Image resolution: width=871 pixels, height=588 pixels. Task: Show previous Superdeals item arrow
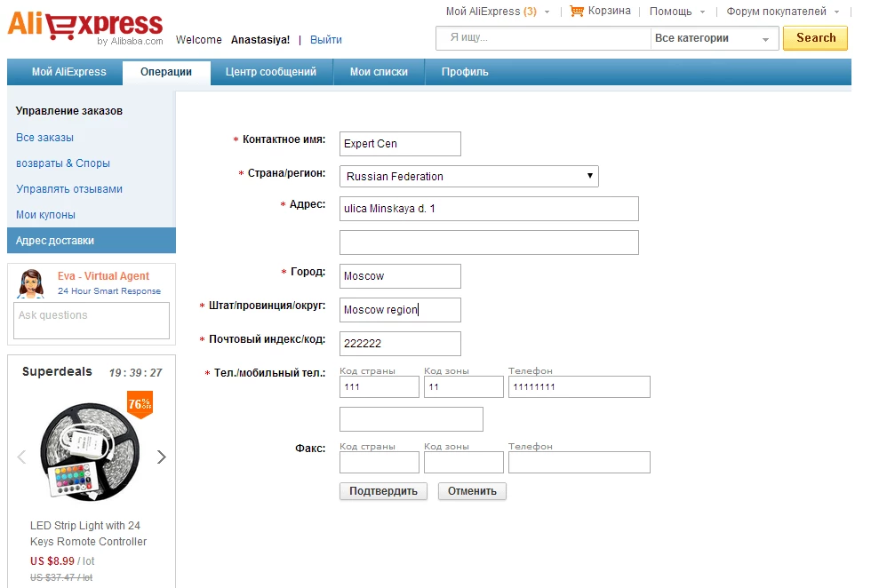click(21, 457)
